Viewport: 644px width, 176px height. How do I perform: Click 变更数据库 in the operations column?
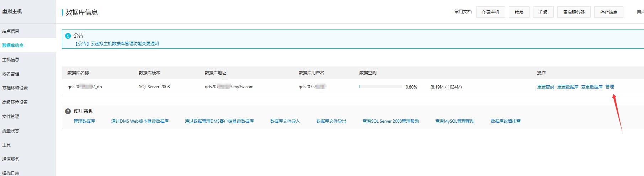592,87
